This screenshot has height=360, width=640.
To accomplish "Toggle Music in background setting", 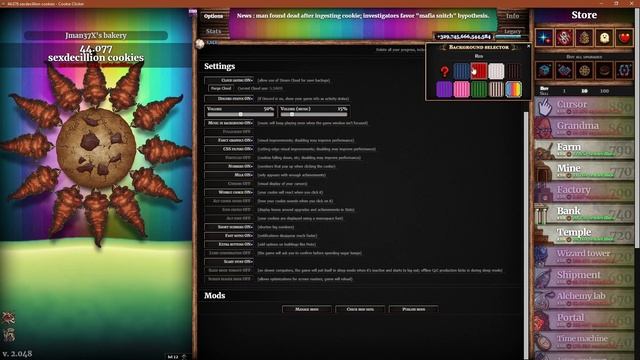I will click(229, 123).
